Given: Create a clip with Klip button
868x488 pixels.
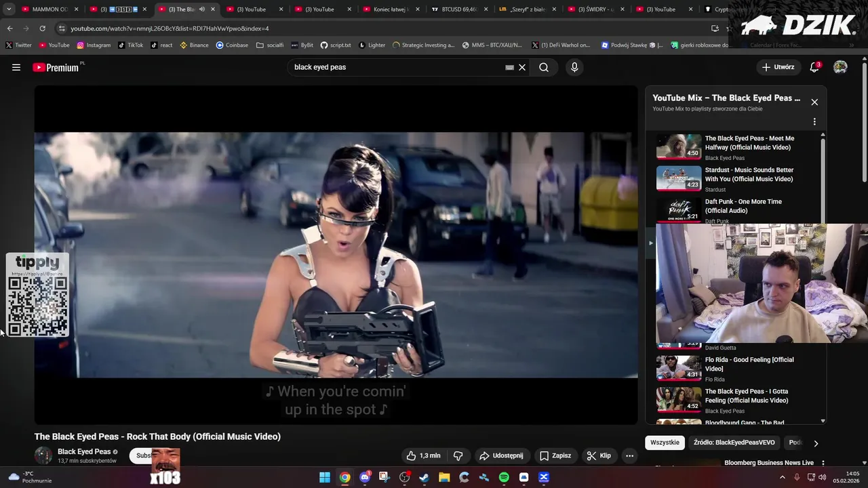Looking at the screenshot, I should [599, 455].
